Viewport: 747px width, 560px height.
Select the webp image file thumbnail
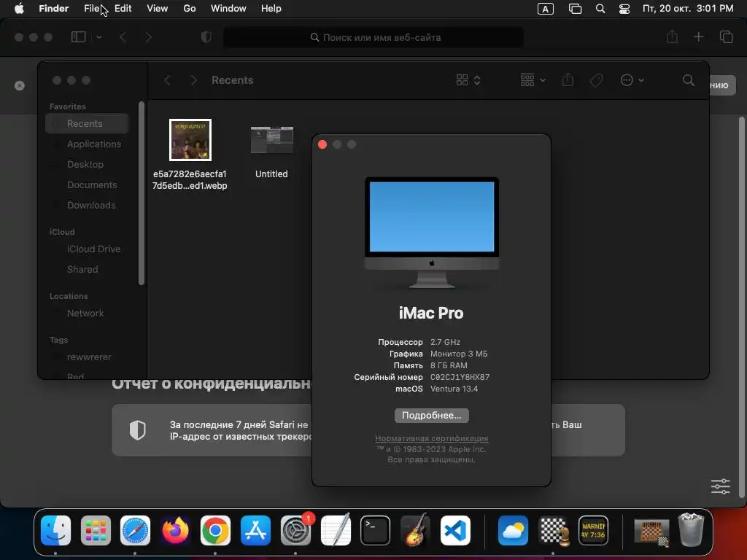coord(190,140)
